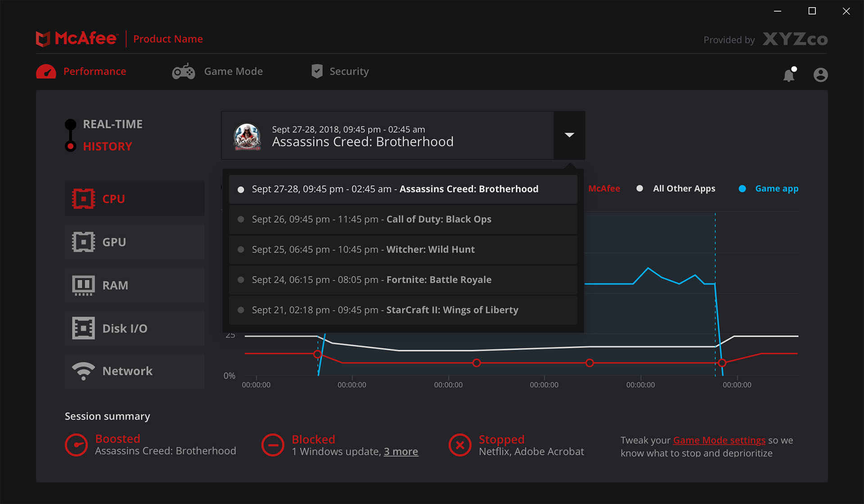The width and height of the screenshot is (864, 504).
Task: Click the Blocked minus-circle icon
Action: click(x=273, y=445)
